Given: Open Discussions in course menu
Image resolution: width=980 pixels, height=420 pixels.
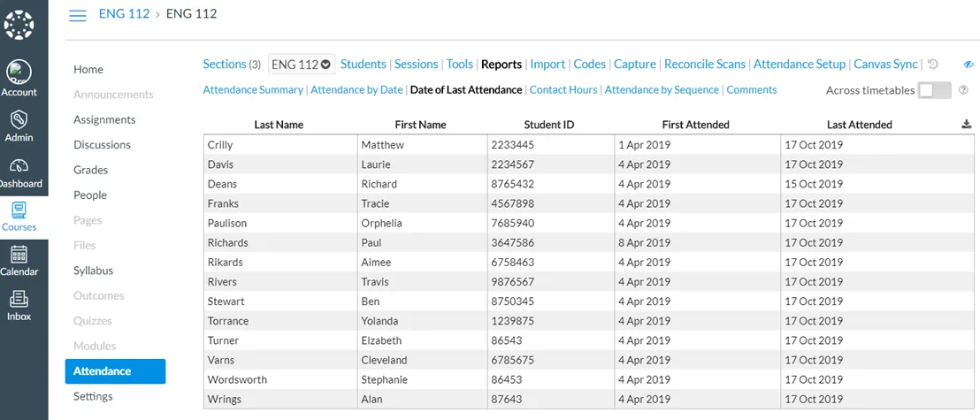Looking at the screenshot, I should (102, 144).
